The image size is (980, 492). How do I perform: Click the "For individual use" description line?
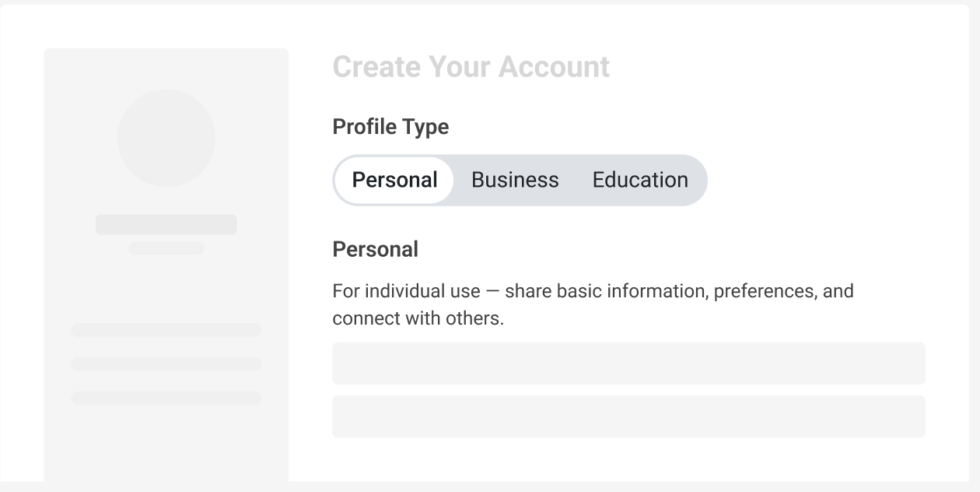point(593,291)
